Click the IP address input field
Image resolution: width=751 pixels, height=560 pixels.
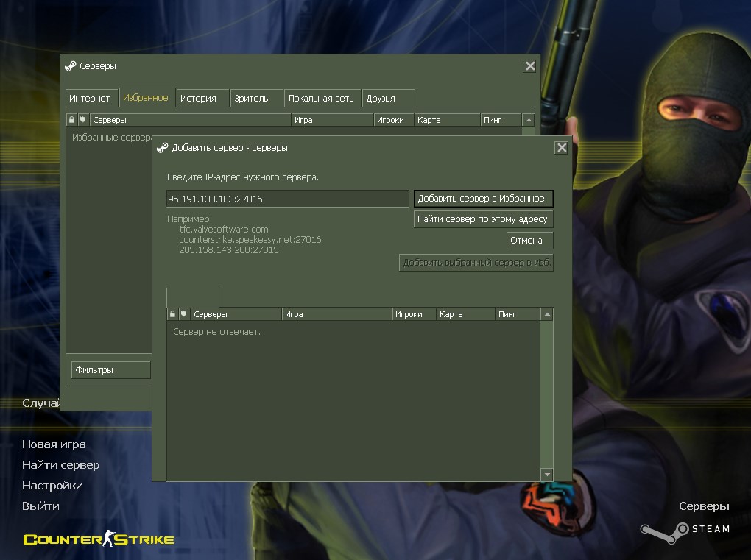pos(287,199)
